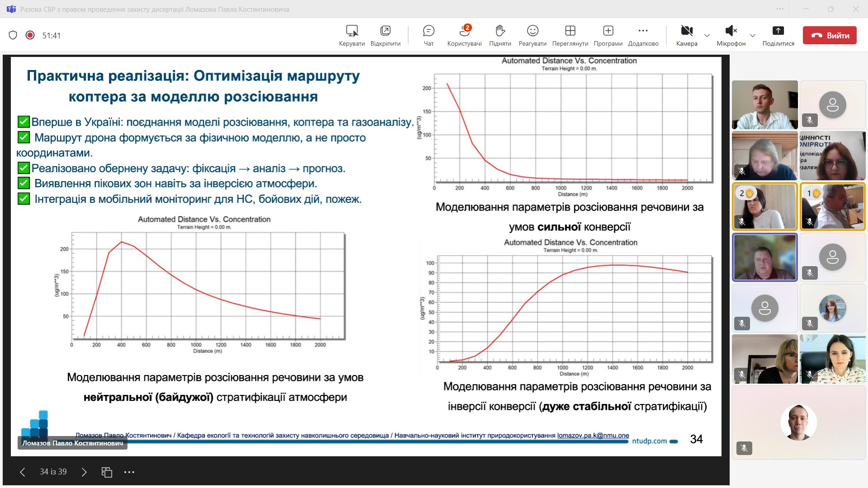868x488 pixels.
Task: Open the Participants panel
Action: point(464,35)
